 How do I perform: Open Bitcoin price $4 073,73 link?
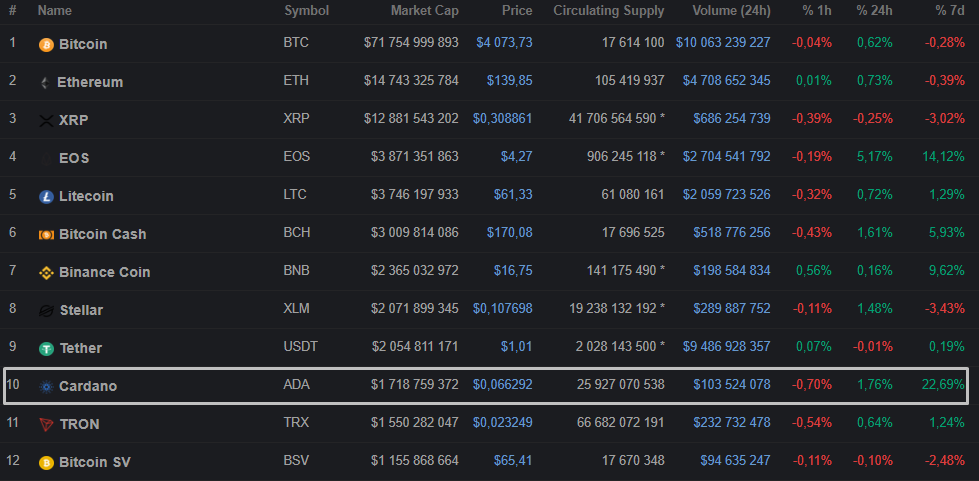504,42
